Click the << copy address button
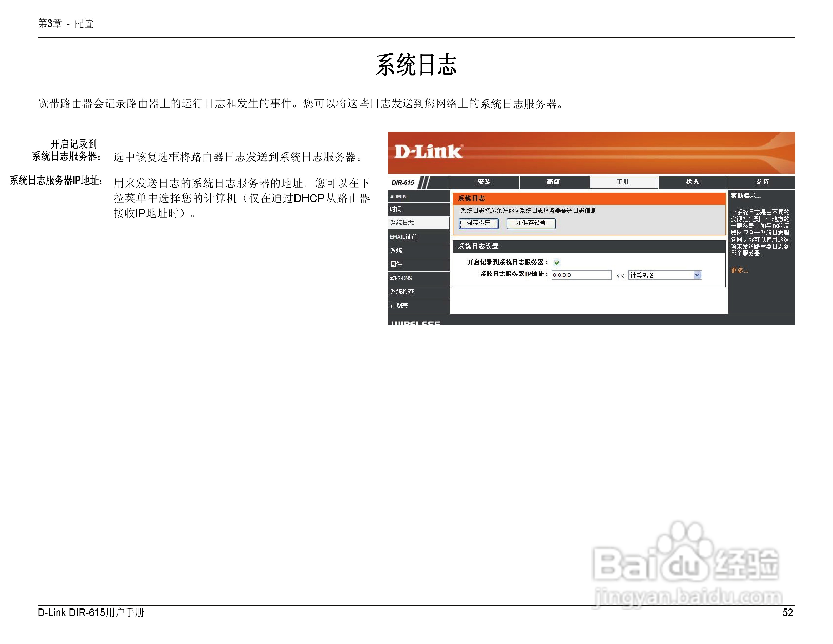This screenshot has height=644, width=833. (x=620, y=275)
